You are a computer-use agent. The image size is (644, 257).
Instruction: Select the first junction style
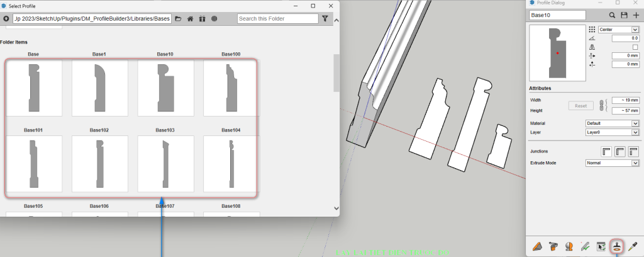click(x=606, y=152)
